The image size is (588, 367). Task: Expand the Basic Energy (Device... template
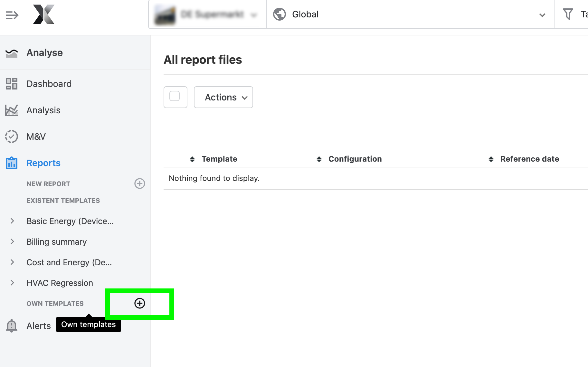point(12,221)
